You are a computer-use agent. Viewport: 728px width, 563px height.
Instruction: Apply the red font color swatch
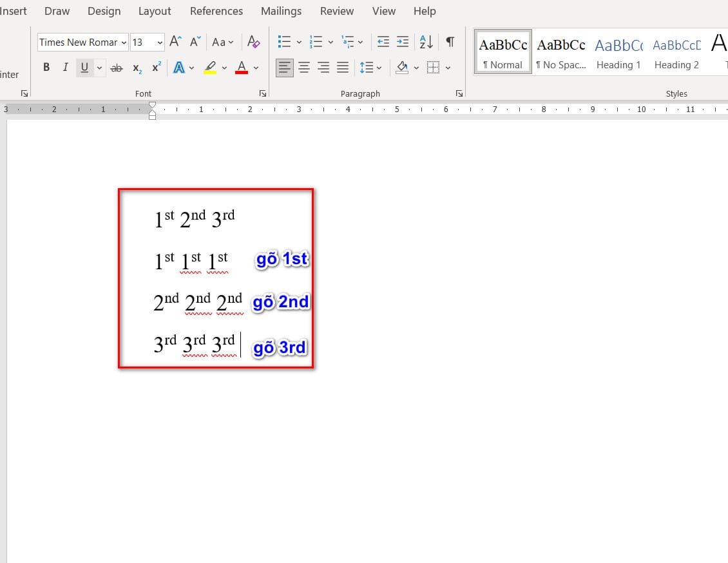point(242,68)
